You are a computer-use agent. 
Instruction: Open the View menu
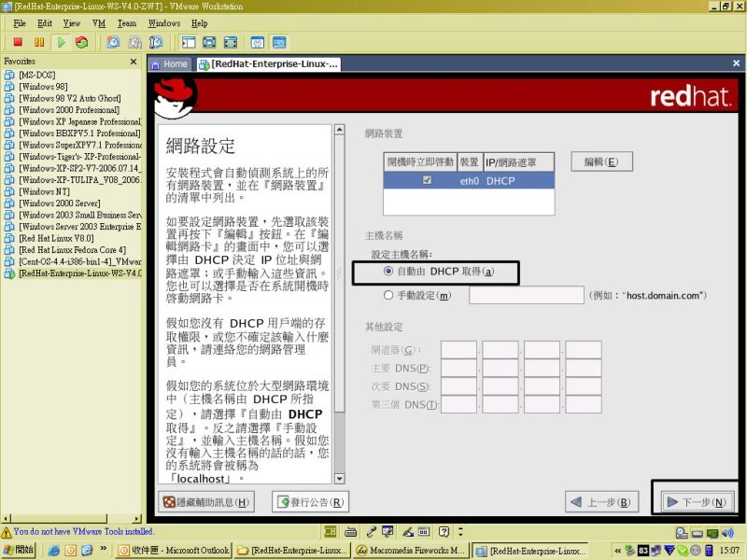pyautogui.click(x=72, y=23)
